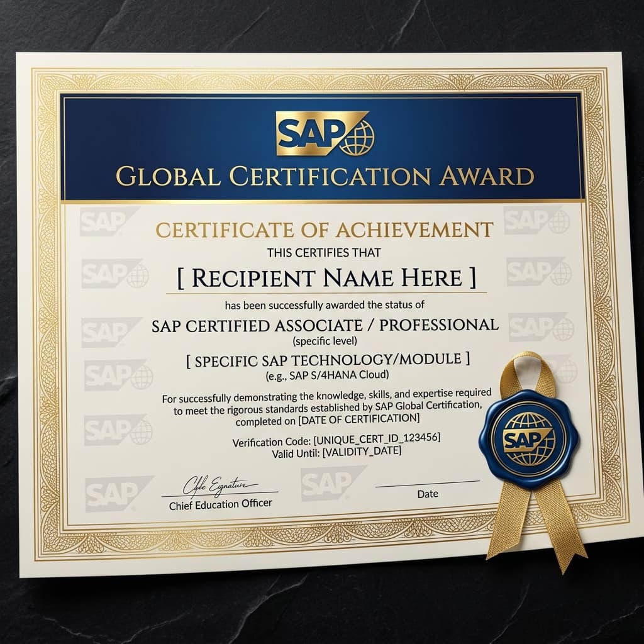
Task: Click the blue wax seal with SAP globe
Action: pos(528,439)
